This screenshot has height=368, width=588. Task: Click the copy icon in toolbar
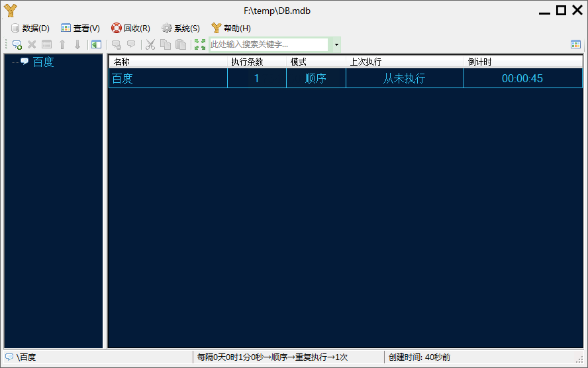(166, 44)
